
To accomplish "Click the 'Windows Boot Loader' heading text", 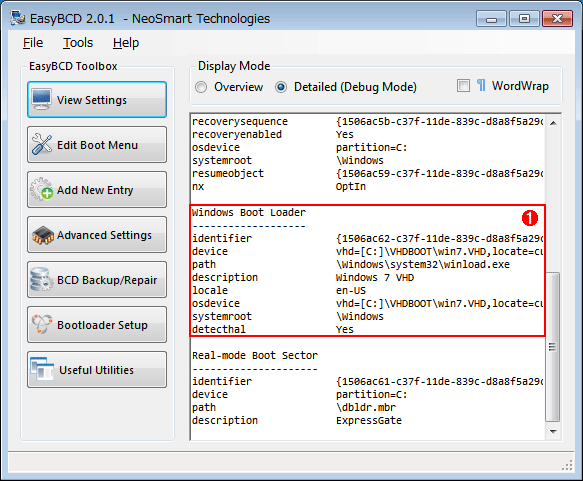I will click(249, 212).
